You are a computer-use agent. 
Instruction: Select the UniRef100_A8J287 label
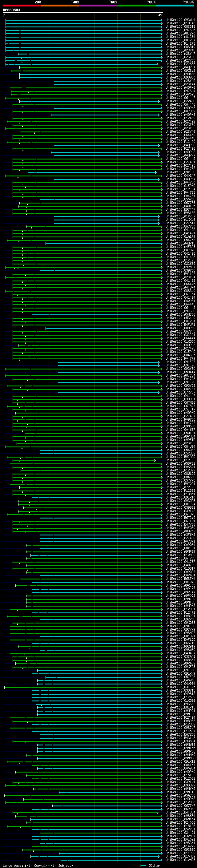180,40
